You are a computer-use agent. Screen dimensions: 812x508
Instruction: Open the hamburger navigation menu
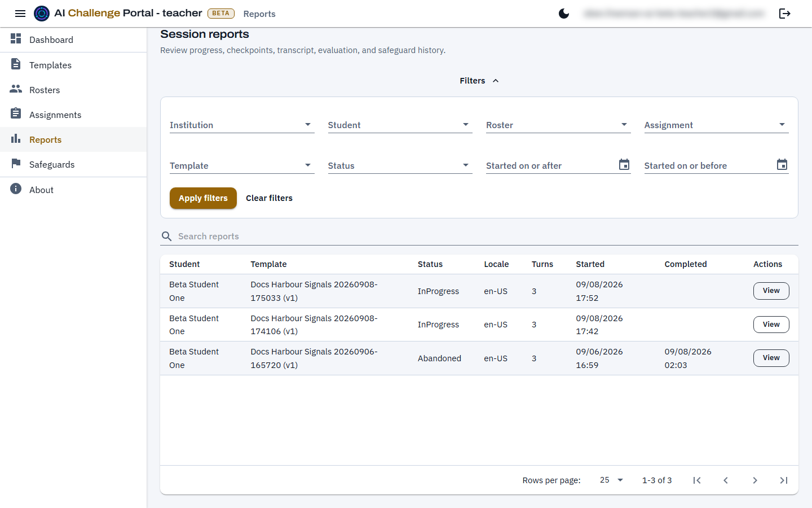[20, 14]
